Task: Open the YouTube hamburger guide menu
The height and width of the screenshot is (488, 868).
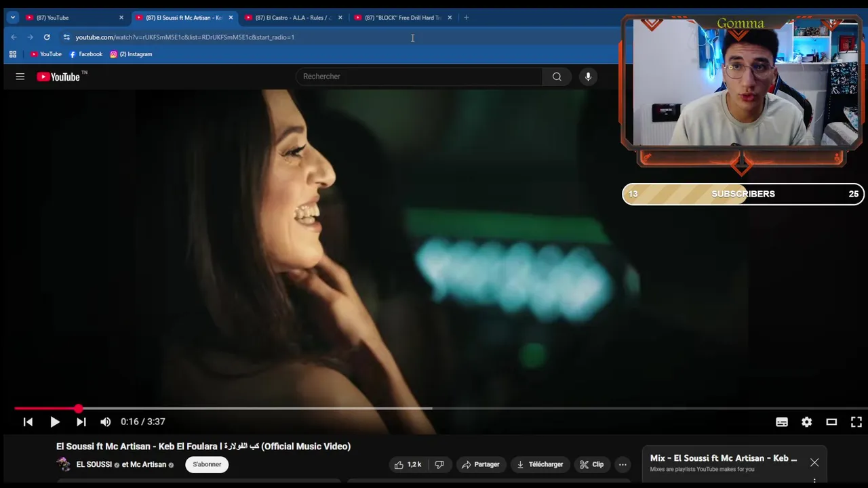Action: point(20,77)
